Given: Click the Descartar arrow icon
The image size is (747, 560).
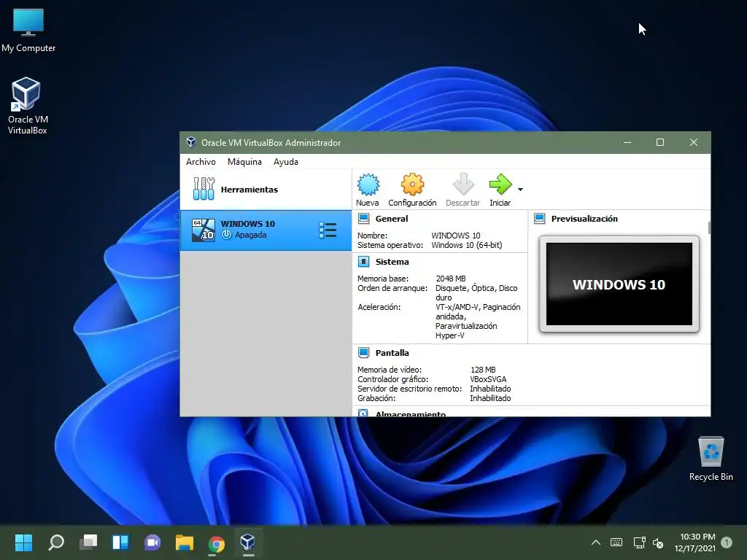Looking at the screenshot, I should coord(463,184).
